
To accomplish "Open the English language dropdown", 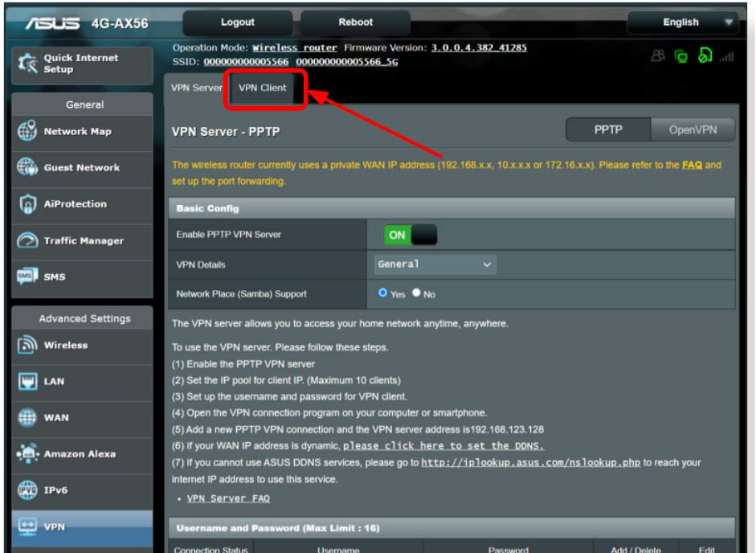I will (x=683, y=23).
